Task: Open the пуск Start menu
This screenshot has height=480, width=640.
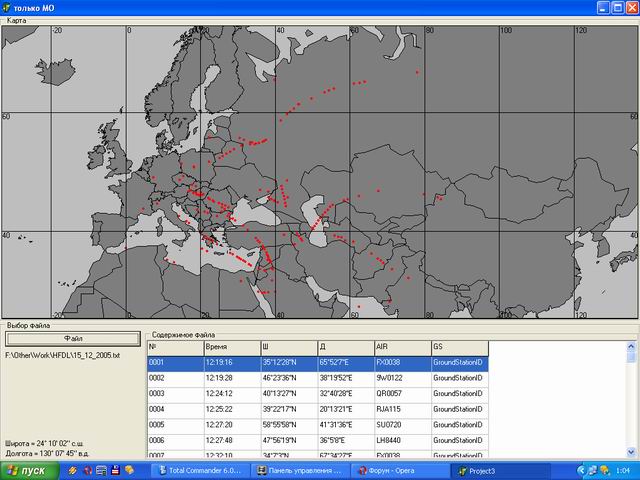Action: coord(29,471)
